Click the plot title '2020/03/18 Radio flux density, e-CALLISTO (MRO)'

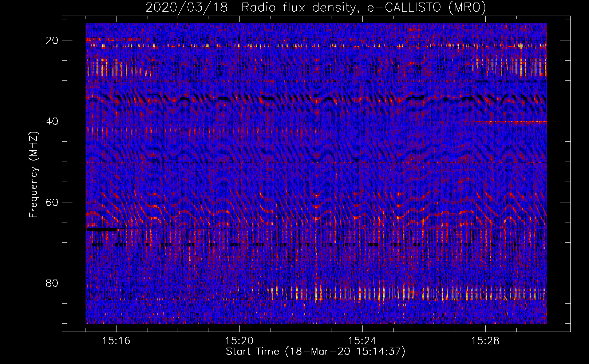[316, 7]
